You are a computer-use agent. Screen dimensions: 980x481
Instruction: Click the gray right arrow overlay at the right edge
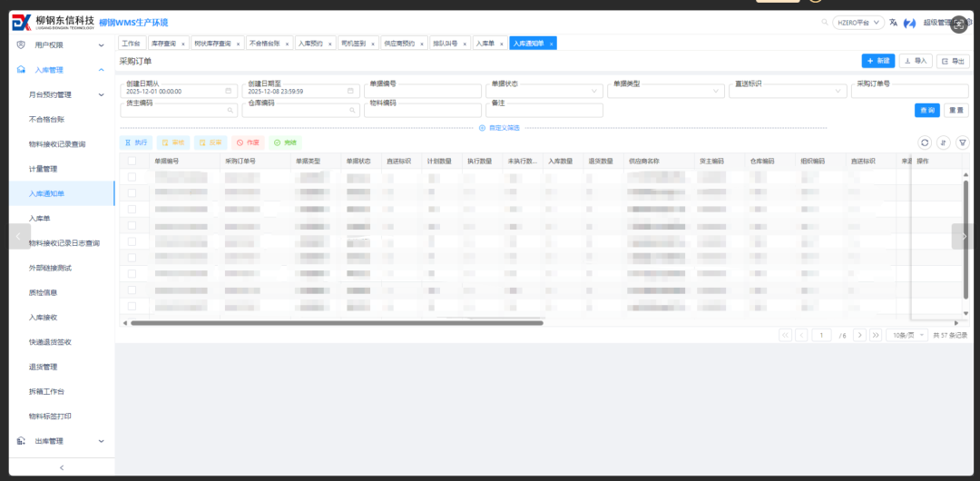pos(963,236)
